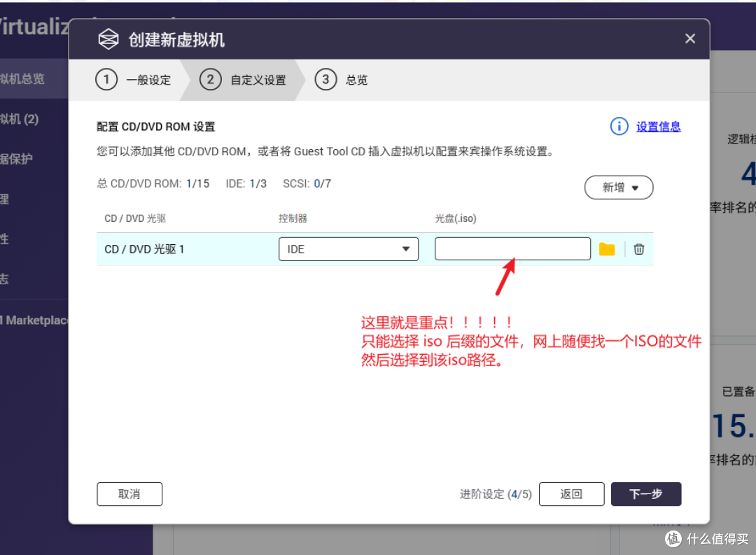Open 虚拟机总览 in the background sidebar
756x555 pixels.
tap(34, 78)
